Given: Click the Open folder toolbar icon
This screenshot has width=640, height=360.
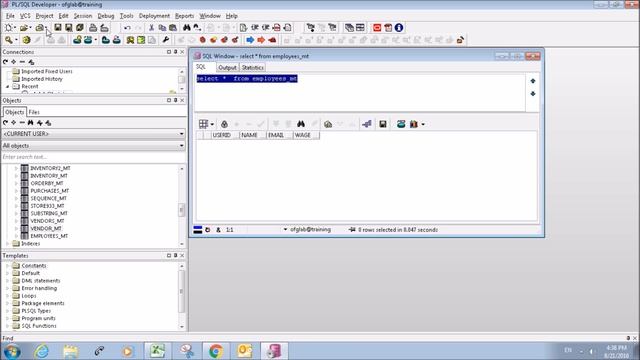Looking at the screenshot, I should [x=24, y=28].
